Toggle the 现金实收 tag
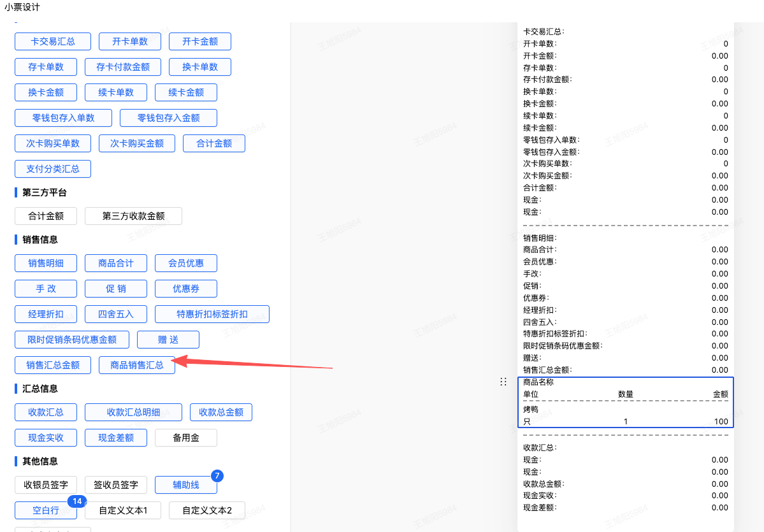 click(x=46, y=438)
